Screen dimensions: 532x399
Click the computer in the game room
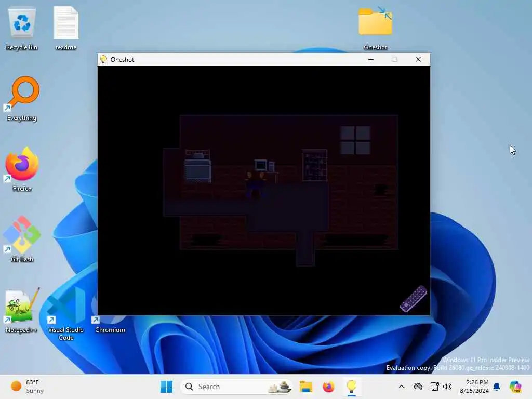[264, 166]
